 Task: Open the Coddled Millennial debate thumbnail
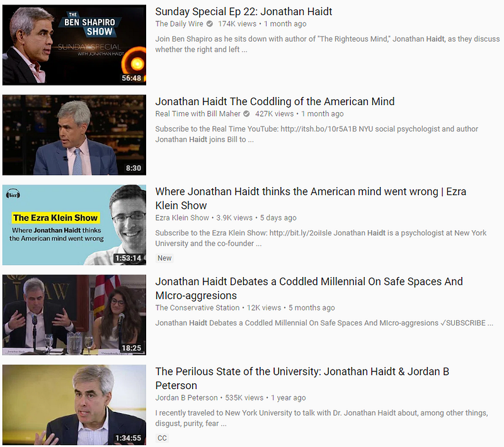[74, 315]
